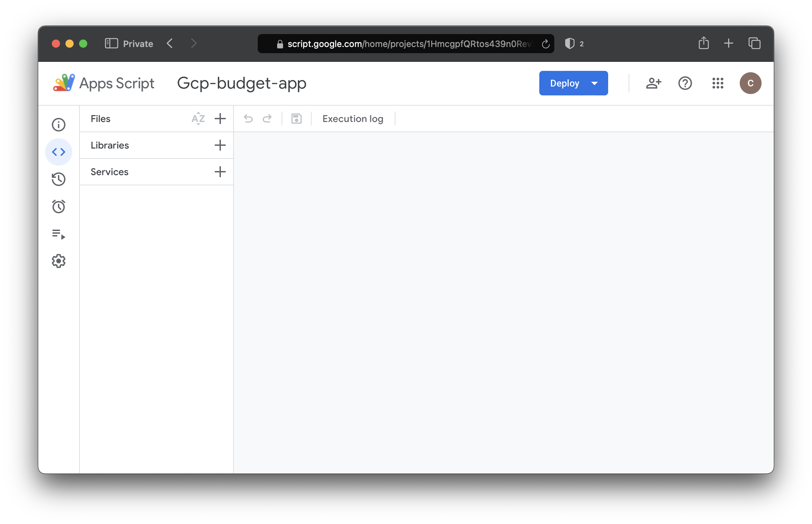Image resolution: width=812 pixels, height=524 pixels.
Task: Click the undo arrow in toolbar
Action: (248, 119)
